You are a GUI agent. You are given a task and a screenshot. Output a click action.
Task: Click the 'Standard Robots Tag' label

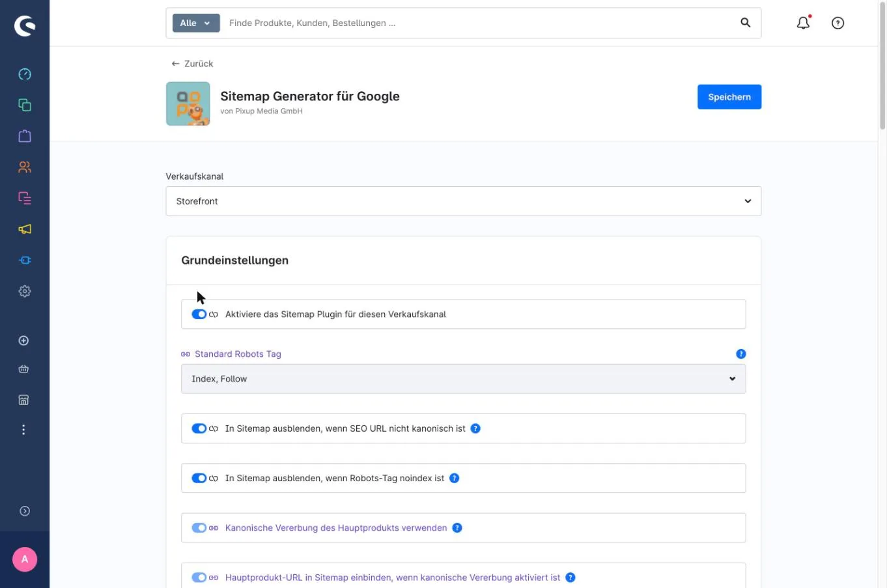point(238,354)
